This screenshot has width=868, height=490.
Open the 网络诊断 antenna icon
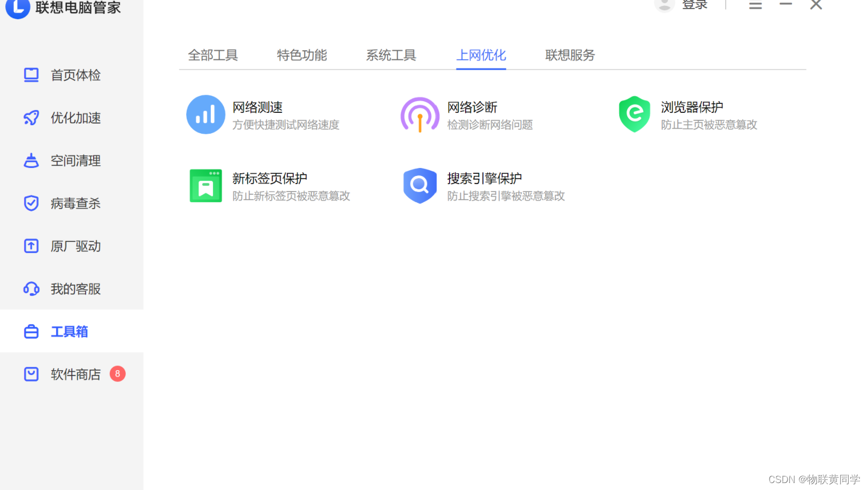coord(420,114)
